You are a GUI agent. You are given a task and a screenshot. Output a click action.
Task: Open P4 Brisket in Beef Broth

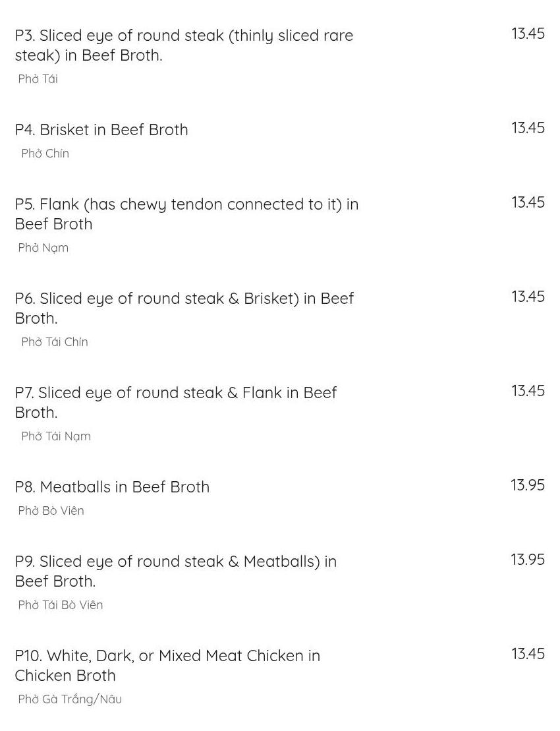[101, 130]
